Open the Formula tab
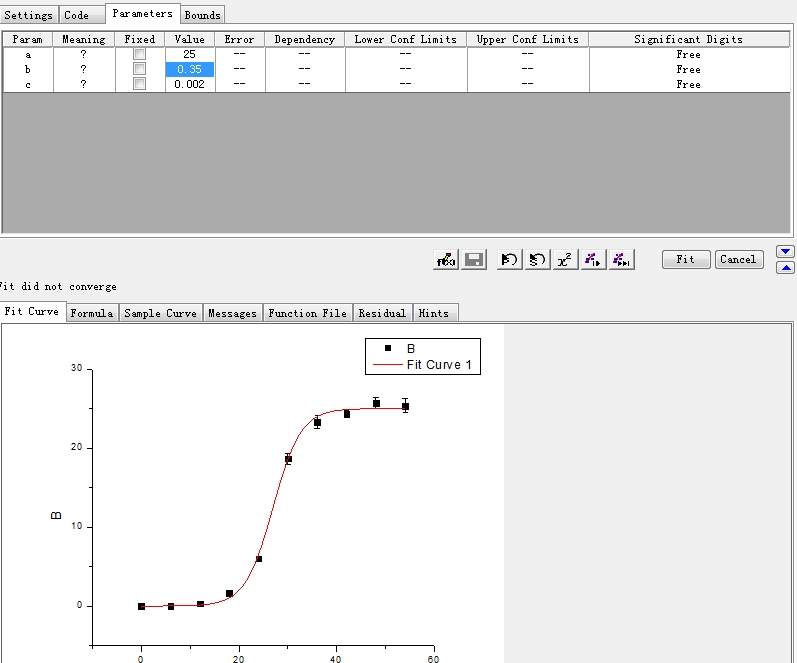797x663 pixels. [92, 313]
